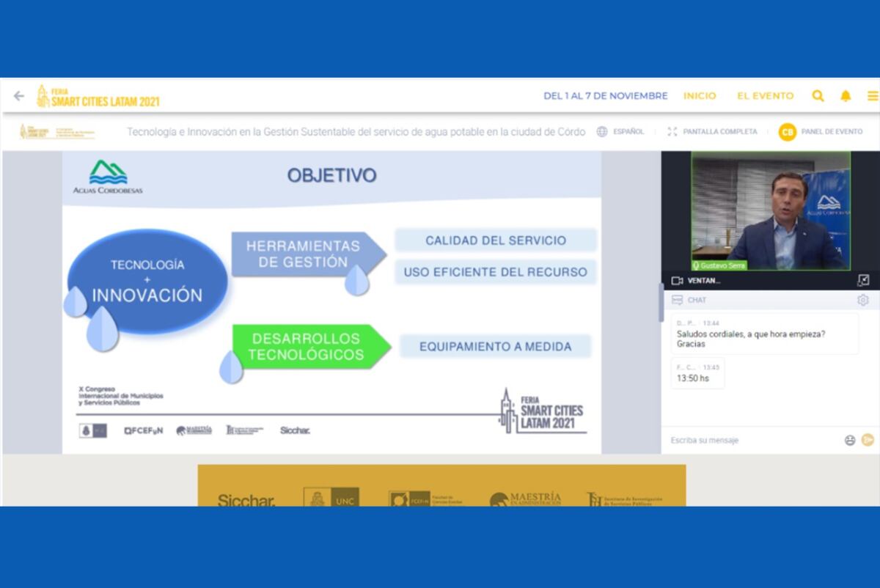Click the 'X Congreso Internacional de Municipios' text
The image size is (880, 588).
121,396
